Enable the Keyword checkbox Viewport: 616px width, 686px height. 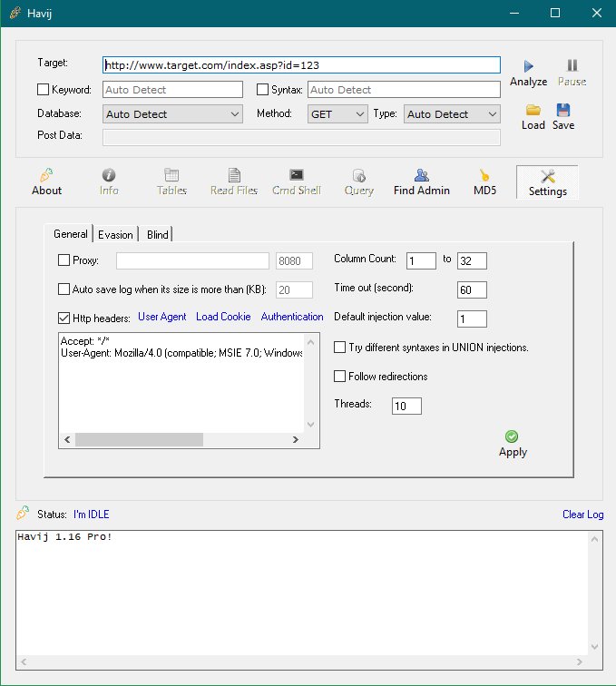click(43, 89)
